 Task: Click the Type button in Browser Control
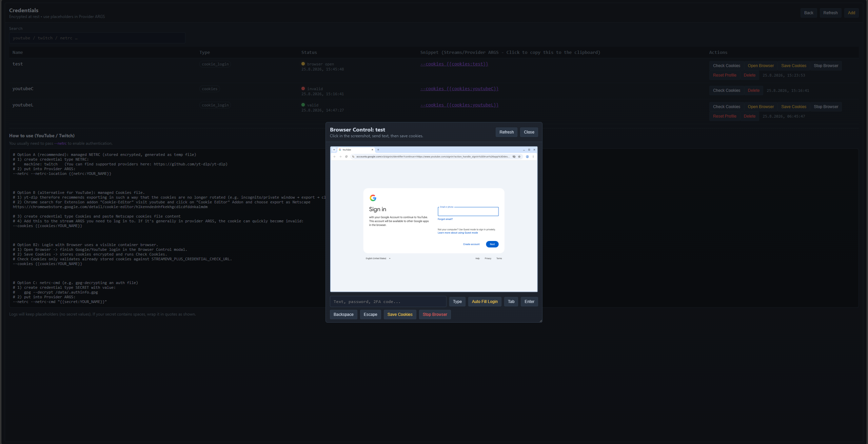coord(457,302)
